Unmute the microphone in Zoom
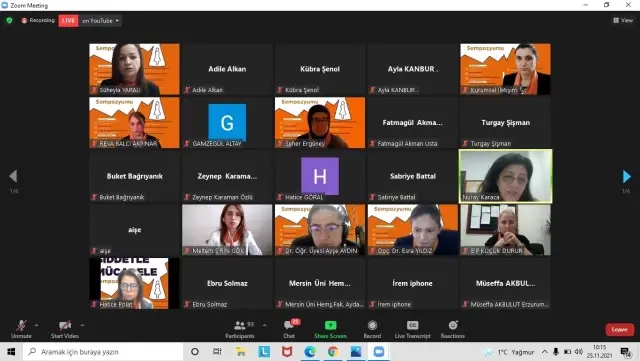 click(x=21, y=329)
